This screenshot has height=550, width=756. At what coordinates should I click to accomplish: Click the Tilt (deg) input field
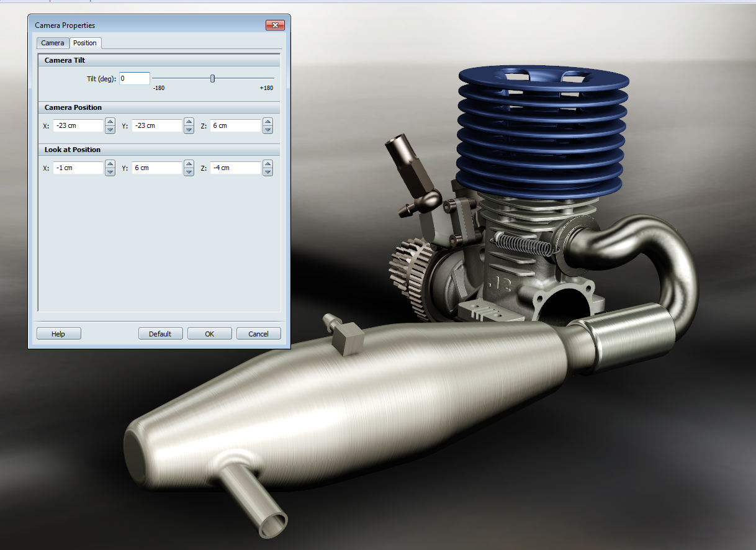pos(135,79)
